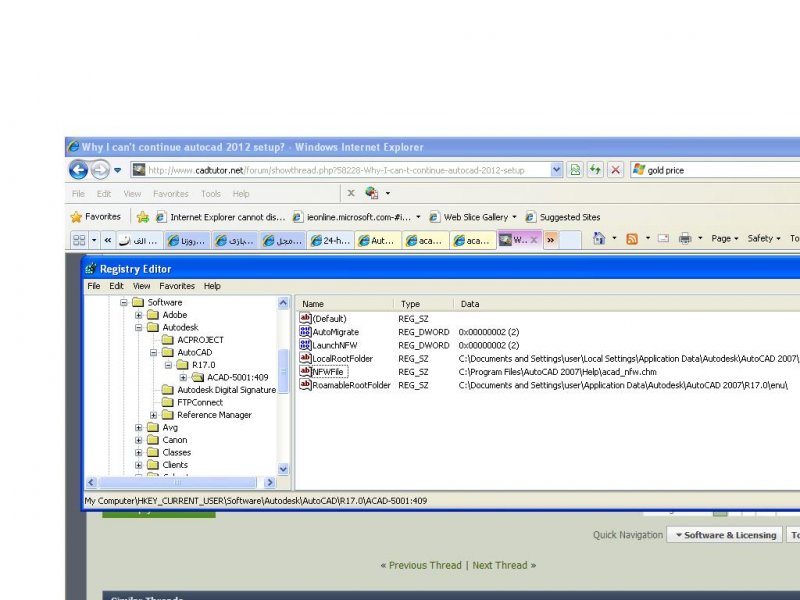800x600 pixels.
Task: Sort values by Type column header
Action: click(x=423, y=304)
